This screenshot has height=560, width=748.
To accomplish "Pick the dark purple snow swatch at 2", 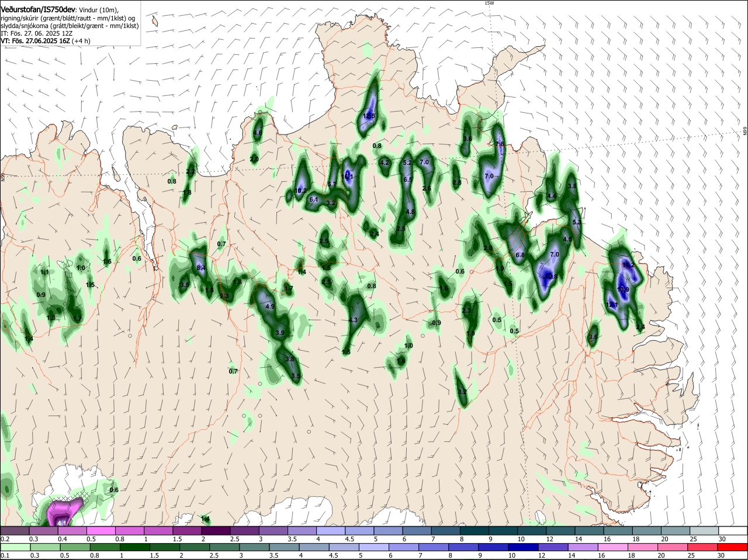I will click(216, 530).
